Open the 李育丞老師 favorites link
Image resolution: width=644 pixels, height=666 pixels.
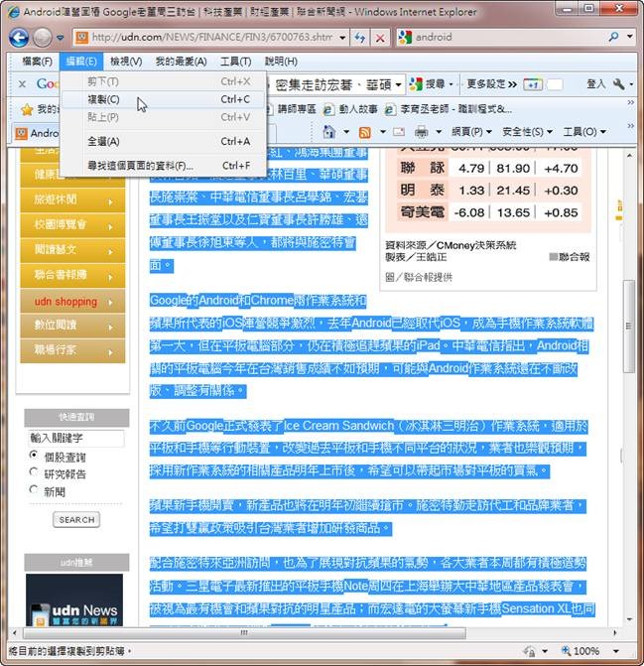click(448, 109)
